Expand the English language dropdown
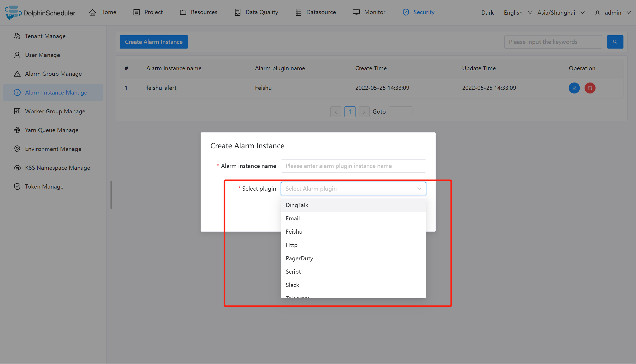The height and width of the screenshot is (364, 636). (517, 13)
